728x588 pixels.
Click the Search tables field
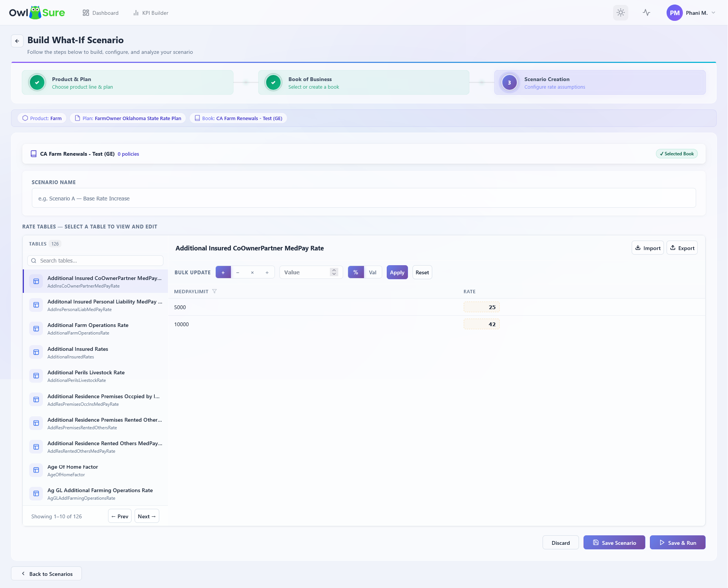pos(95,261)
